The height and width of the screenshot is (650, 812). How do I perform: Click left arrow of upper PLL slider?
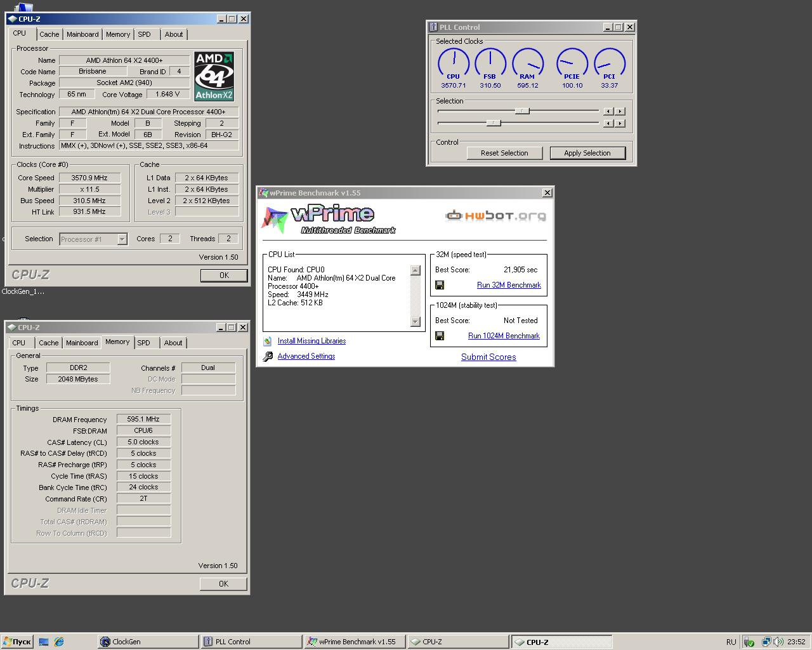[x=608, y=111]
